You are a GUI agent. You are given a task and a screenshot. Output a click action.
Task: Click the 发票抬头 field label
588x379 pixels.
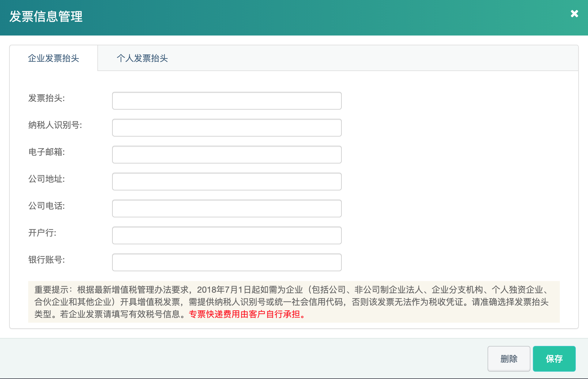(47, 99)
